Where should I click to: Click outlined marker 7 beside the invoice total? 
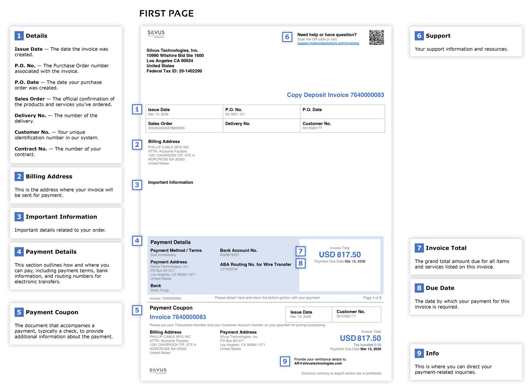[x=300, y=251]
